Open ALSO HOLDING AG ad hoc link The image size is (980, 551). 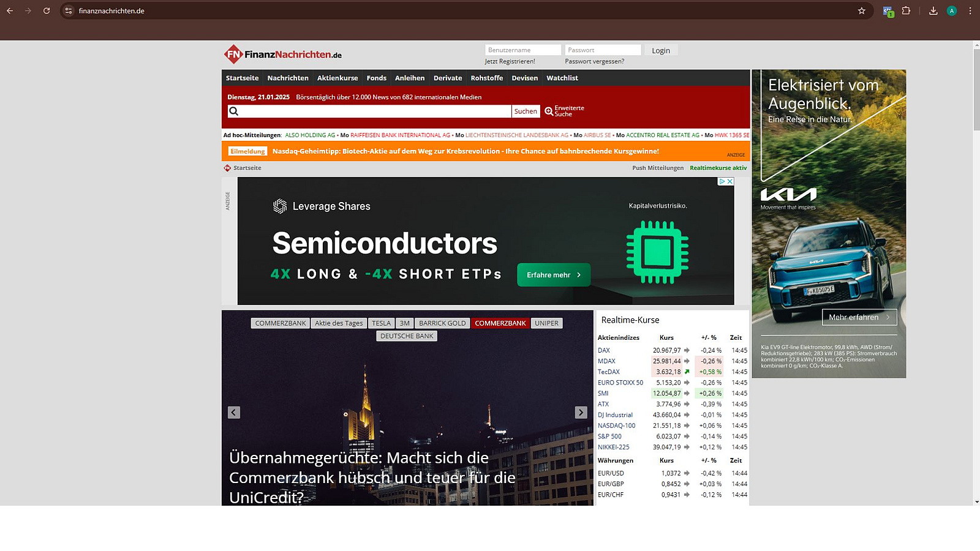(x=310, y=135)
